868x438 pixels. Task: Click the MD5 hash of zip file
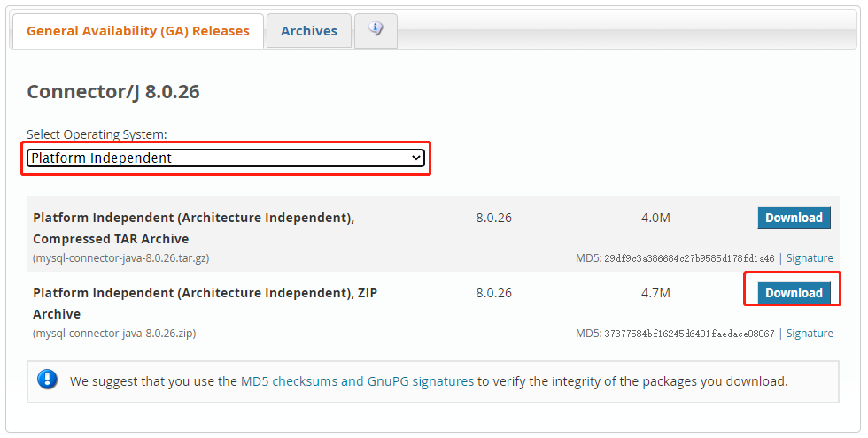(x=689, y=334)
